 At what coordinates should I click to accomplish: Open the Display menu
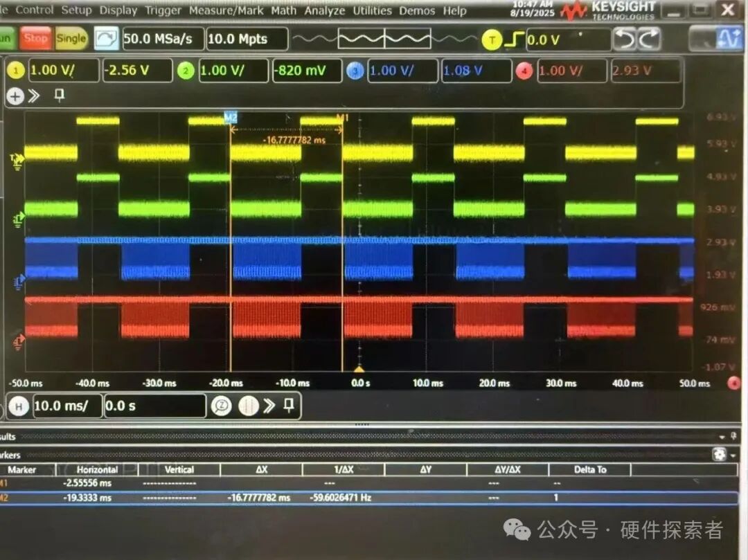coord(118,10)
